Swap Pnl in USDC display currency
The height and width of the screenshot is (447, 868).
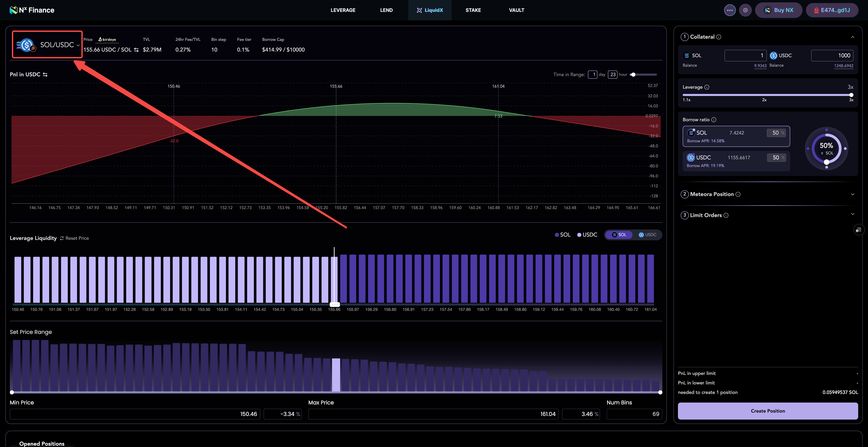(45, 74)
